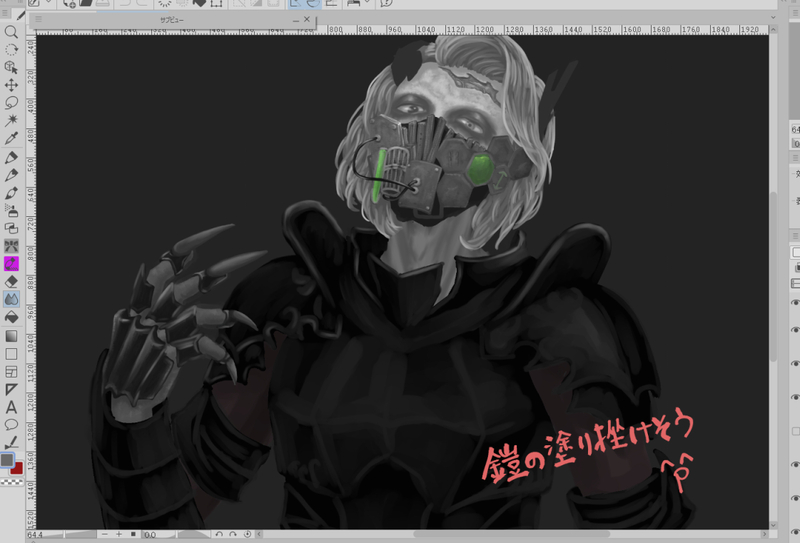Click the Fill toolbar icon at top

point(199,3)
